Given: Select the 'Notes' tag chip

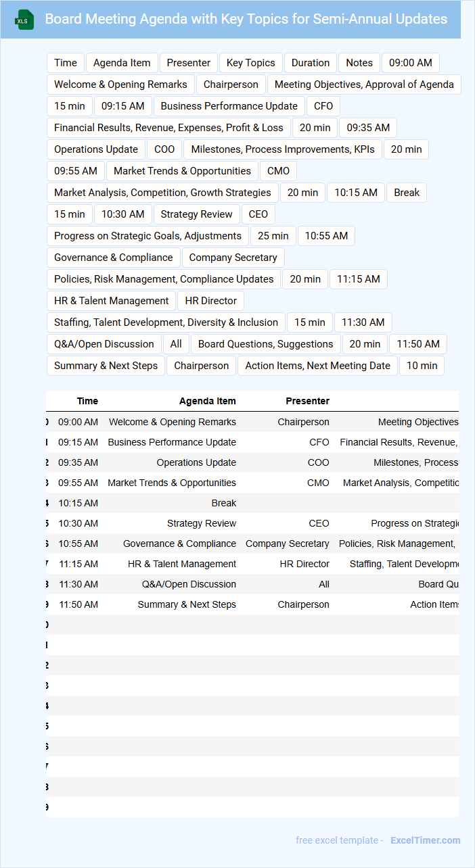Looking at the screenshot, I should 359,63.
